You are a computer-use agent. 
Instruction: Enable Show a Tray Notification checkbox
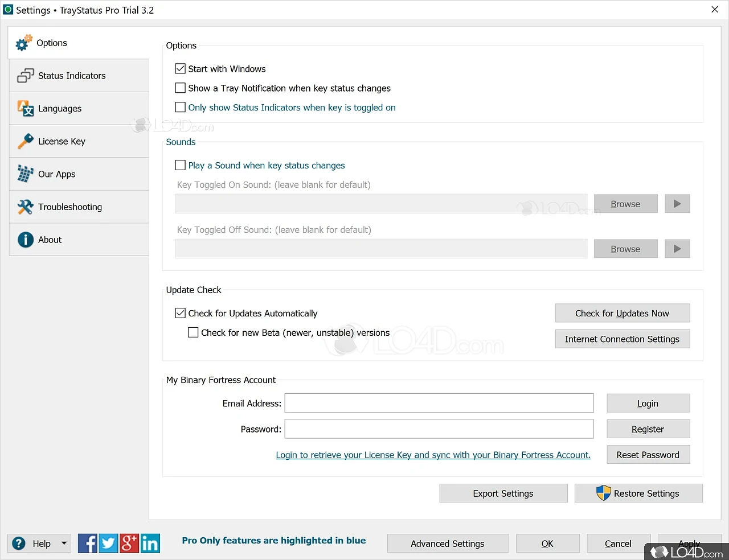point(181,88)
